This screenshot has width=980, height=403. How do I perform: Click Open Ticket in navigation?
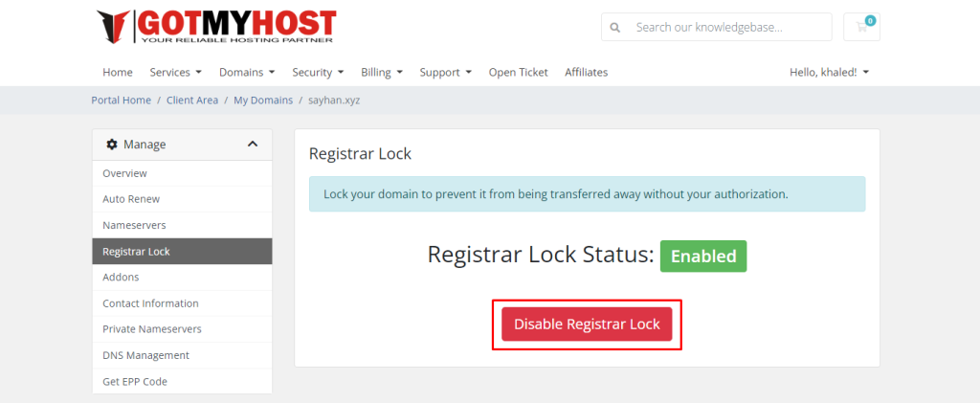pos(520,72)
